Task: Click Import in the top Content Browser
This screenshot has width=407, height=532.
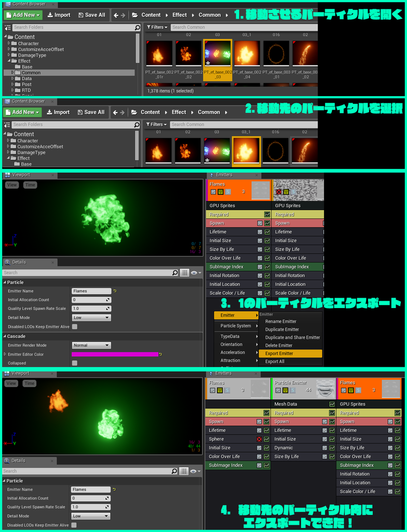Action: pyautogui.click(x=59, y=15)
